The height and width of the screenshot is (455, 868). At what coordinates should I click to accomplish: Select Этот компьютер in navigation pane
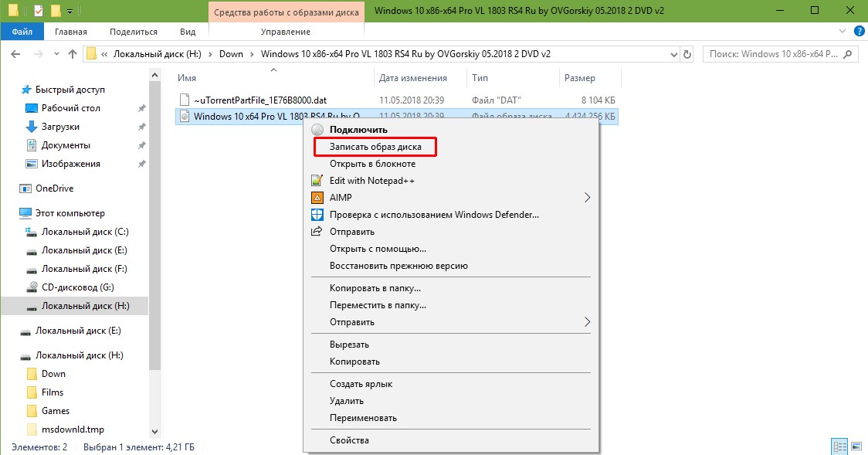(70, 213)
